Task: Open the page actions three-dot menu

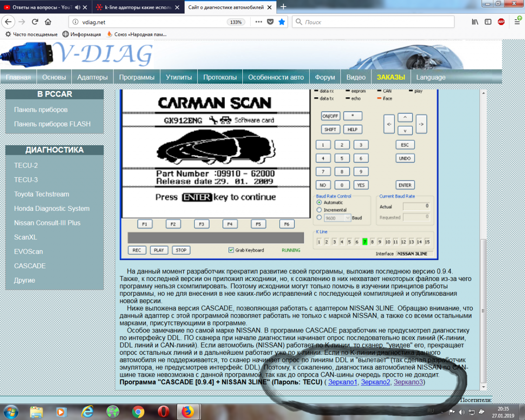Action: tap(259, 22)
